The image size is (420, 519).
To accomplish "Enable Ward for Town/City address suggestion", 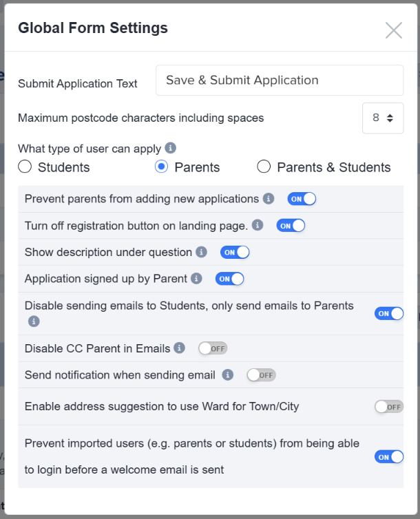I will coord(389,407).
